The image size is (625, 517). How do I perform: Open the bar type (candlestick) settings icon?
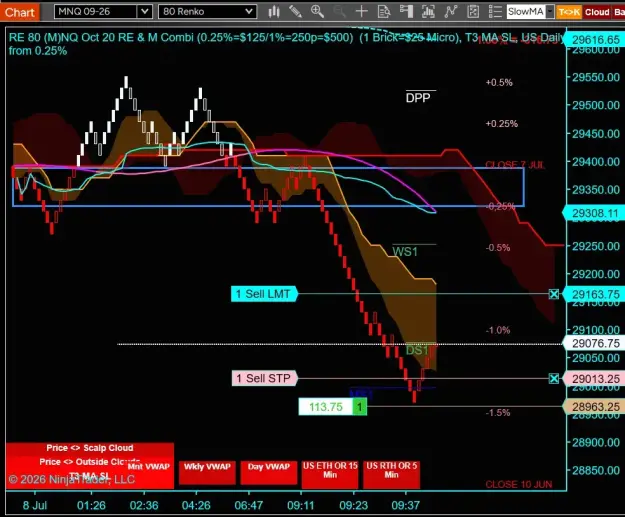pos(273,12)
